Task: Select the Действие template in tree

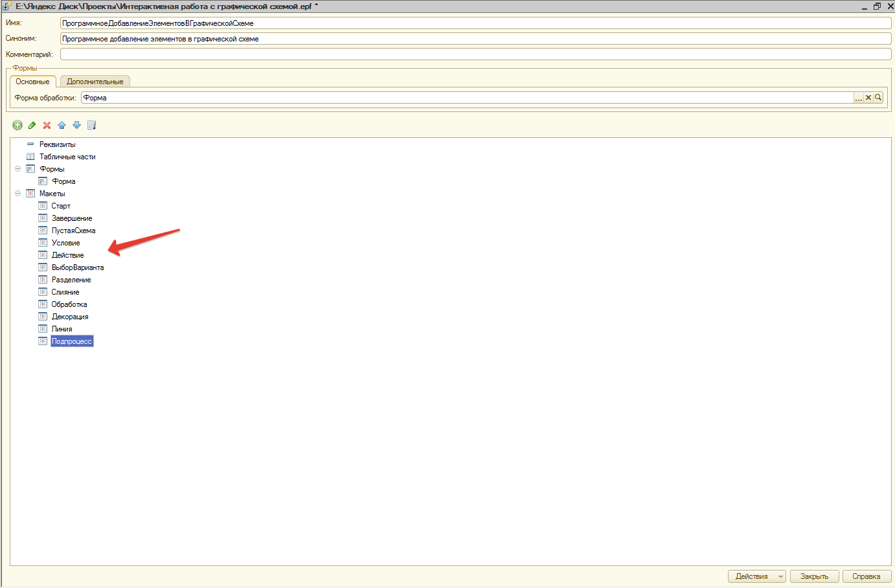Action: pos(67,255)
